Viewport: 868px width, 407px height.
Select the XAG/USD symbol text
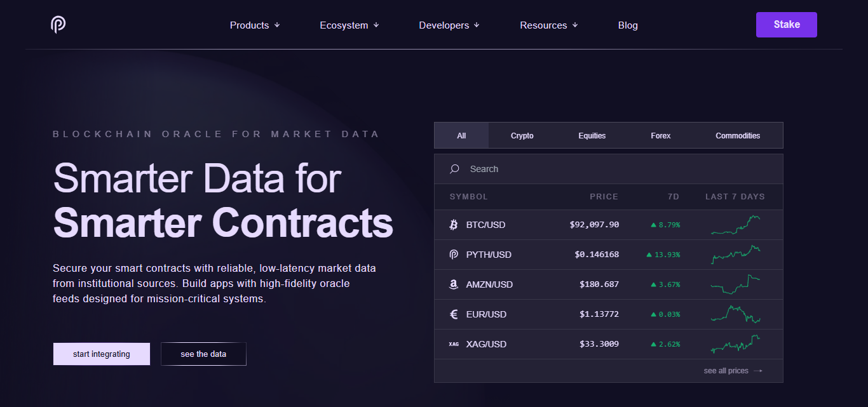click(x=486, y=344)
